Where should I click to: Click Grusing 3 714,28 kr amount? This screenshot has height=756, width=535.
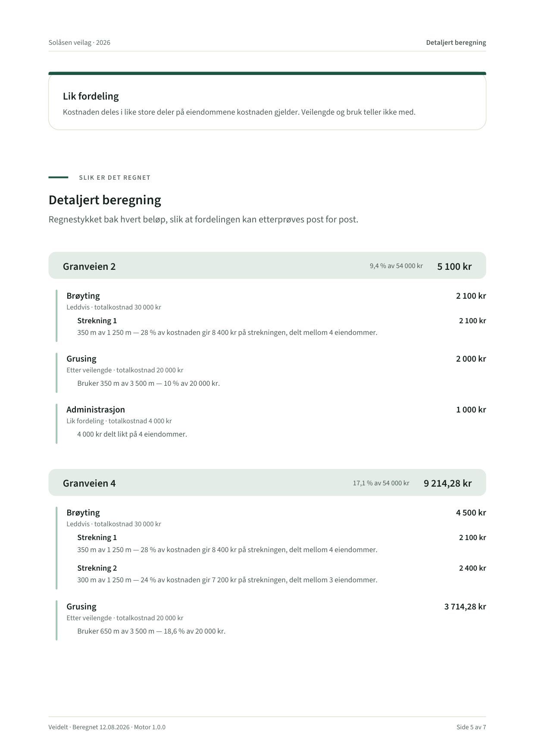coord(465,606)
